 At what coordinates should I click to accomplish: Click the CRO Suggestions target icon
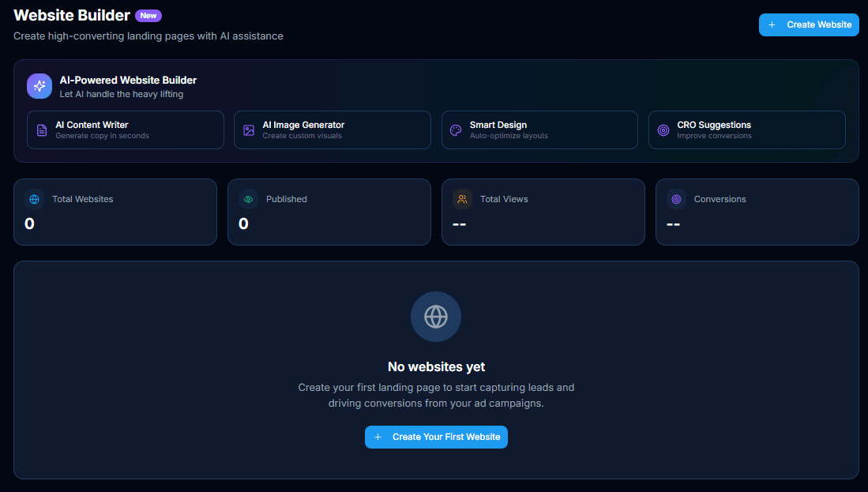click(663, 130)
